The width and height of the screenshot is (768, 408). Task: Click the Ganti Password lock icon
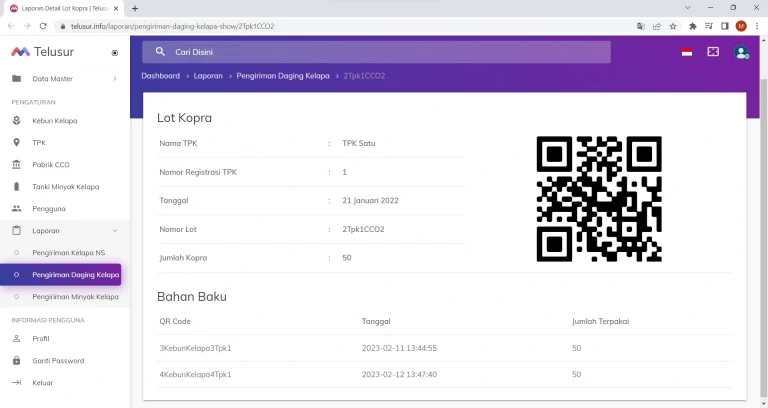(16, 360)
